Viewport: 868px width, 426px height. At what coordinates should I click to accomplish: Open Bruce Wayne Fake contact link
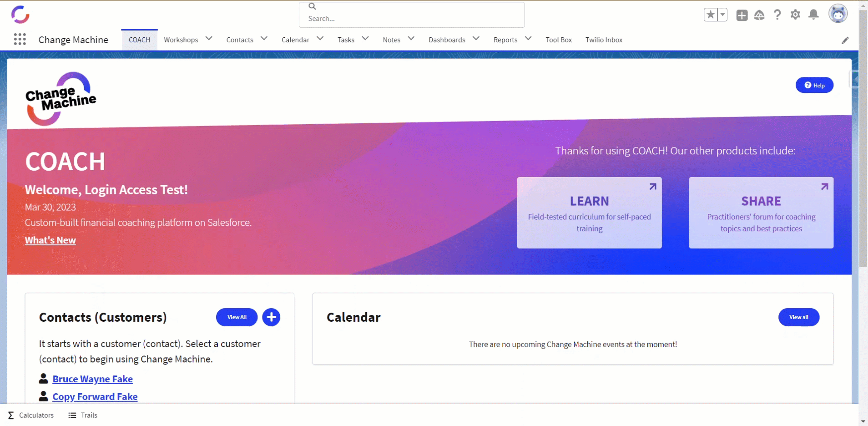click(92, 379)
